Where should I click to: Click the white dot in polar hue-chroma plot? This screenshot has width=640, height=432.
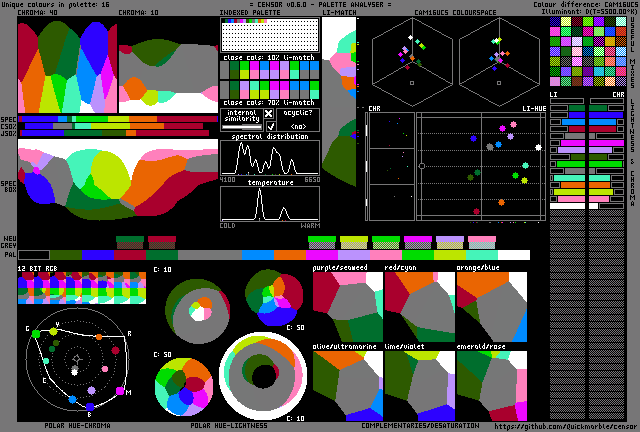tap(74, 372)
